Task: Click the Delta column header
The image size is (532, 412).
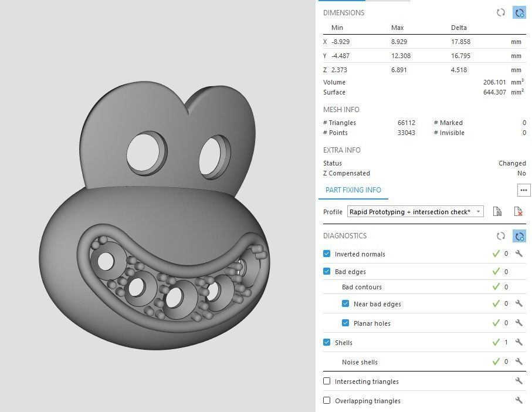Action: (x=459, y=28)
